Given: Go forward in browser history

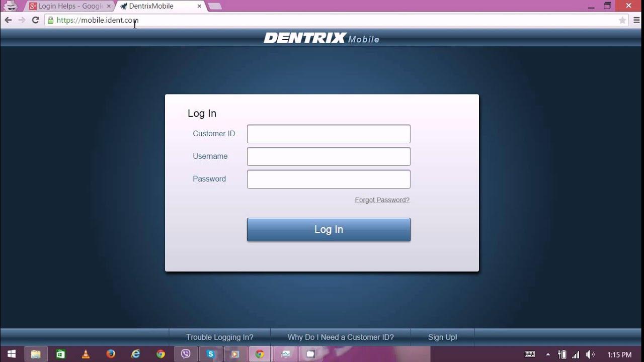Looking at the screenshot, I should point(22,20).
